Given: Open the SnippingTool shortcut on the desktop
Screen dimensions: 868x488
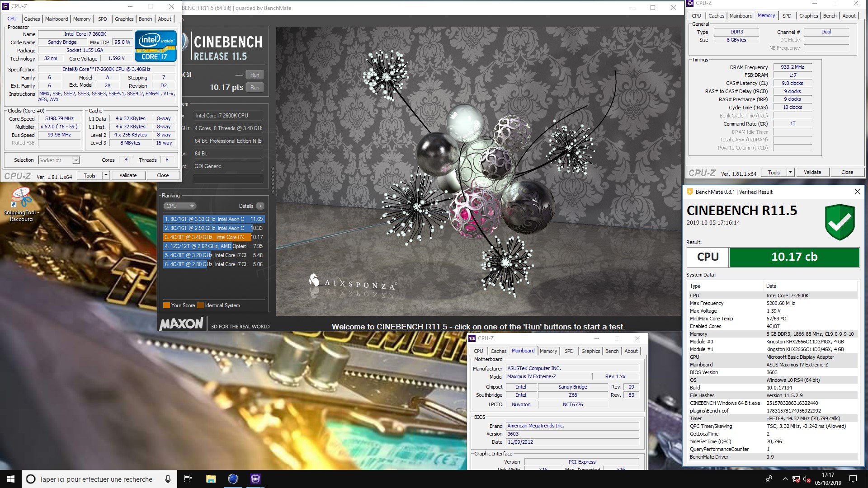Looking at the screenshot, I should coord(21,204).
